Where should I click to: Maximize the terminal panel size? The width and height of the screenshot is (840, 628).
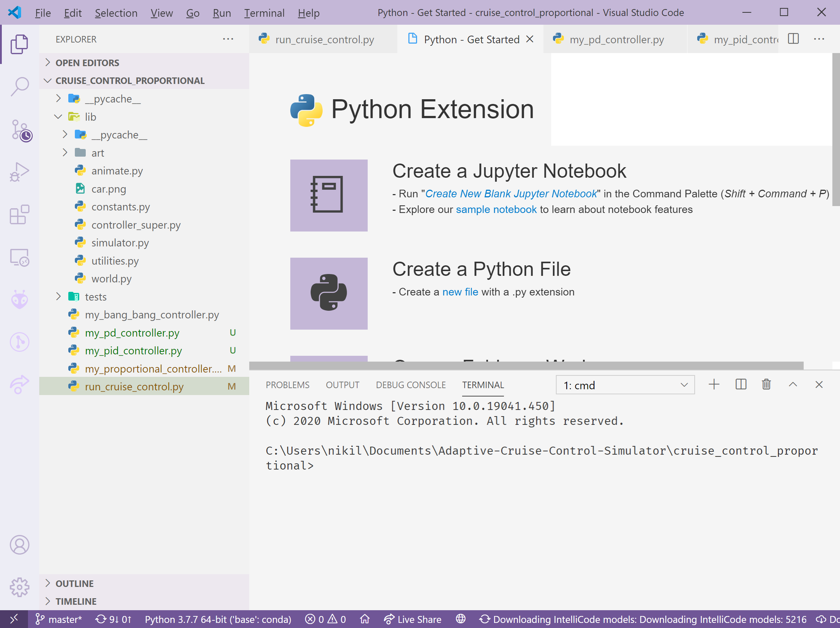793,385
